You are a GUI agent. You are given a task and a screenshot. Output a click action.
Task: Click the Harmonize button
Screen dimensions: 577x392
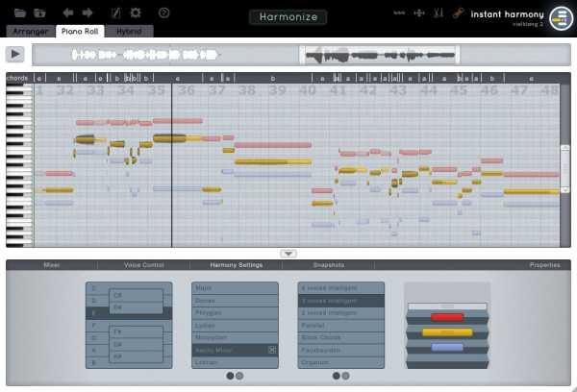288,17
